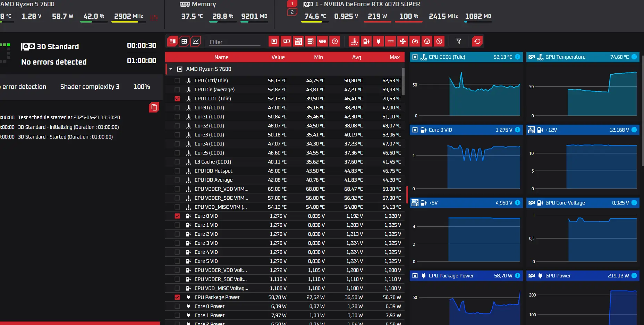
Task: Sort the table by the Max column
Action: 395,57
